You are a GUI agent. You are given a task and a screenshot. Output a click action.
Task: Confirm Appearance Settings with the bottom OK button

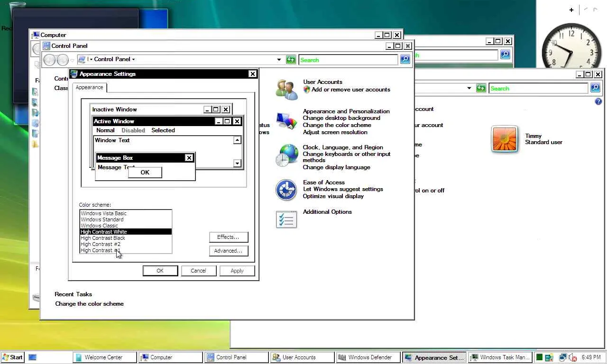[x=160, y=271]
